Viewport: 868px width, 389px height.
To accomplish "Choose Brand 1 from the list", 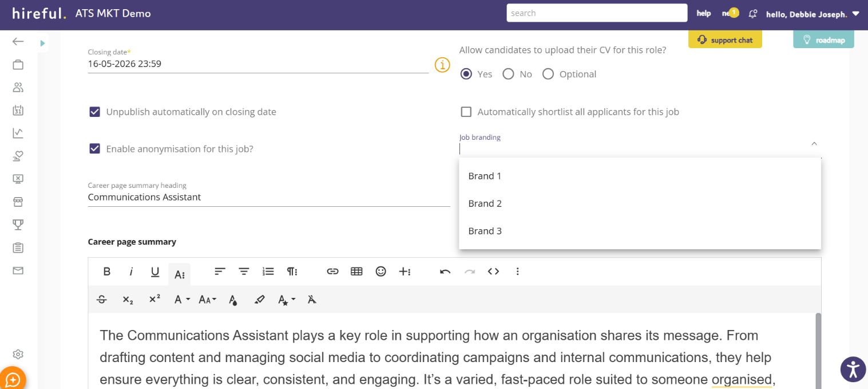I will pyautogui.click(x=640, y=176).
